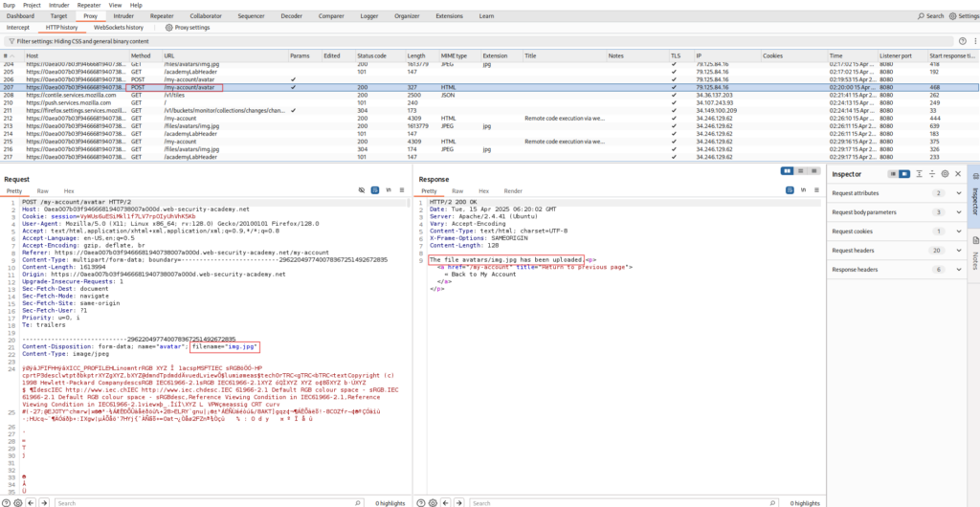Viewport: 980px width, 507px height.
Task: Switch to the Repeater tool tab
Action: (x=162, y=15)
